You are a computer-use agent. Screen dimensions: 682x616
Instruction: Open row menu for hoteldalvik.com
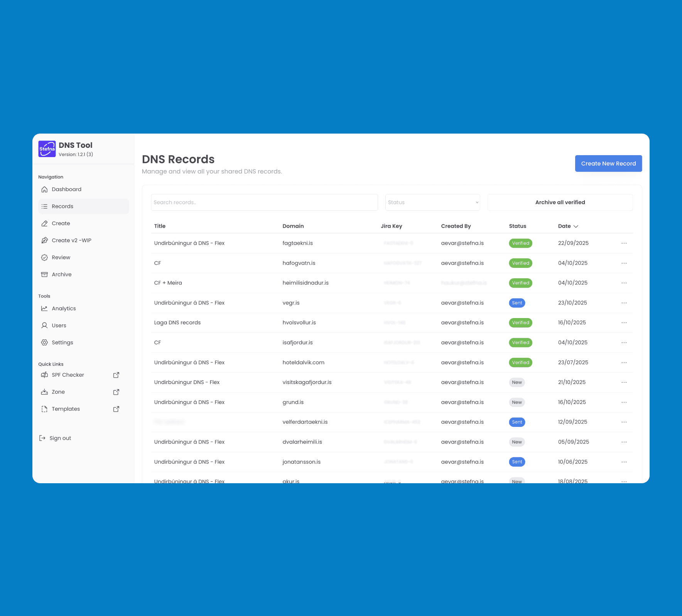(624, 362)
